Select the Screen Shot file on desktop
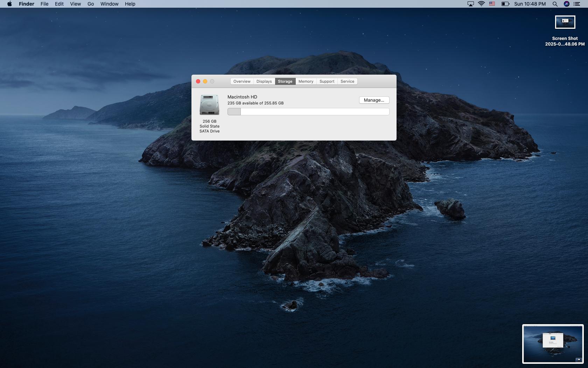 pos(565,22)
